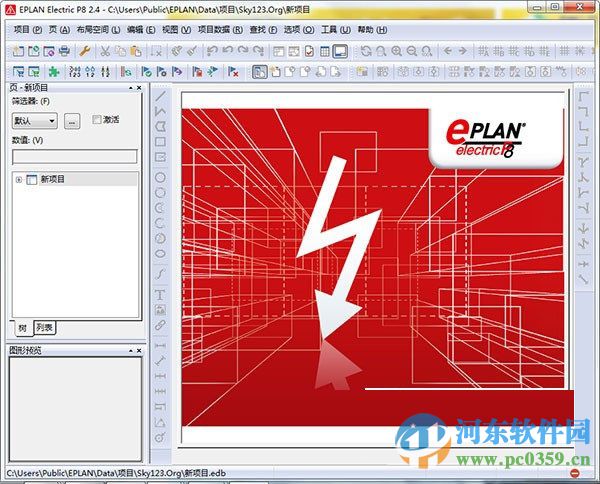Click the 123 numbering icon
The height and width of the screenshot is (484, 600).
pyautogui.click(x=75, y=72)
